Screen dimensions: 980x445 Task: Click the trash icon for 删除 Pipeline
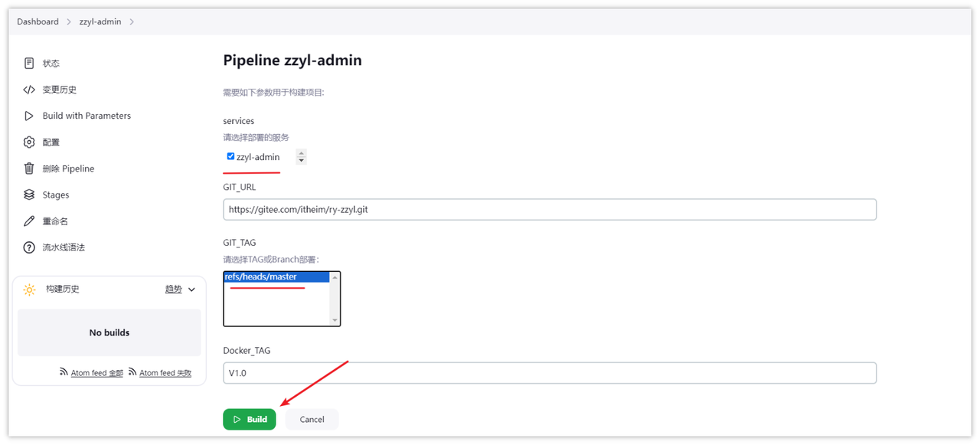(x=29, y=169)
